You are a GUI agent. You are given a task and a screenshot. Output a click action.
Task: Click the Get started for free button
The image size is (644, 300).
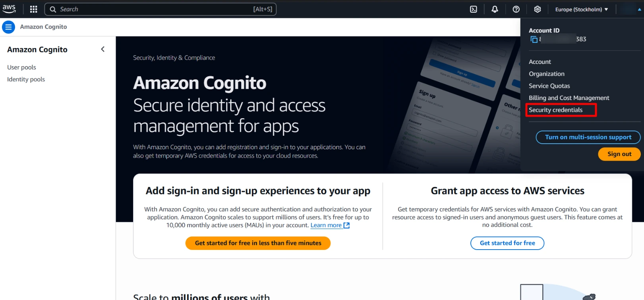pos(507,243)
